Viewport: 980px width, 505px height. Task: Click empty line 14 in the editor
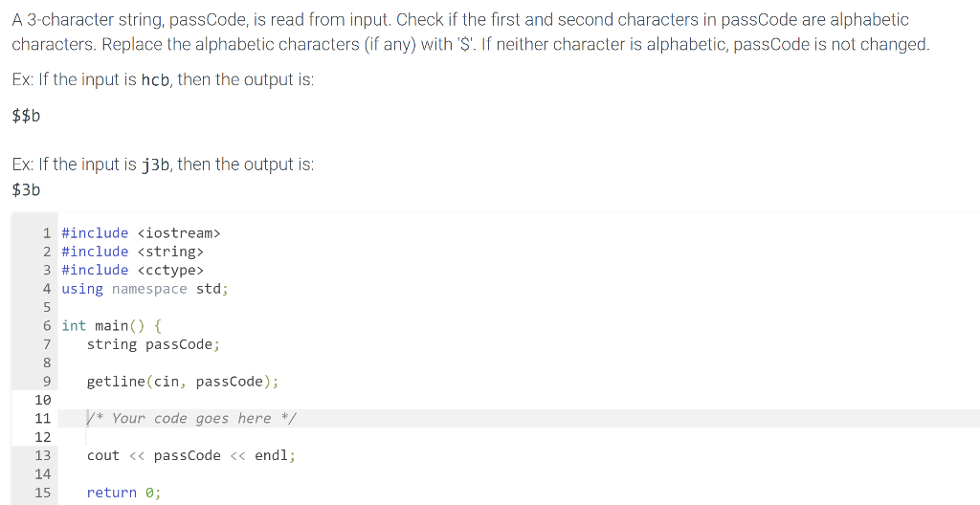click(519, 473)
